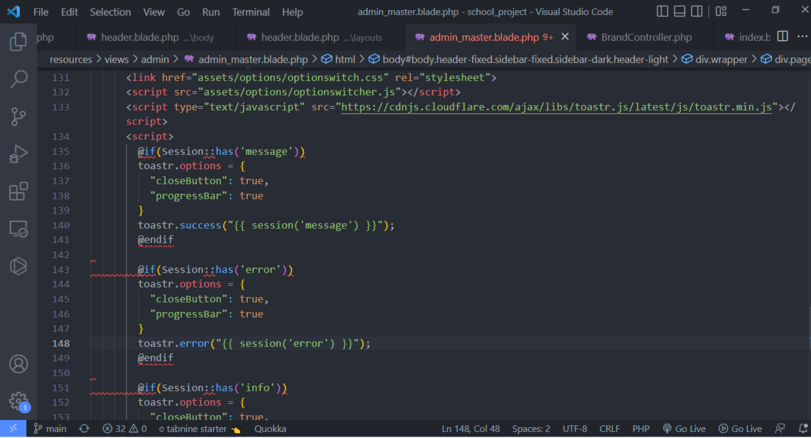Select the PHP language mode in status bar

(640, 429)
